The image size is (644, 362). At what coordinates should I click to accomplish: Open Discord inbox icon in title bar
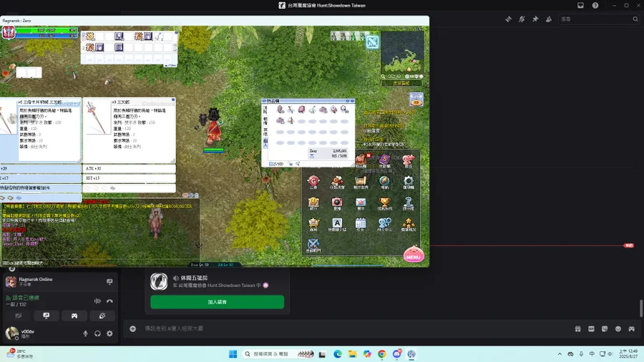click(x=580, y=5)
